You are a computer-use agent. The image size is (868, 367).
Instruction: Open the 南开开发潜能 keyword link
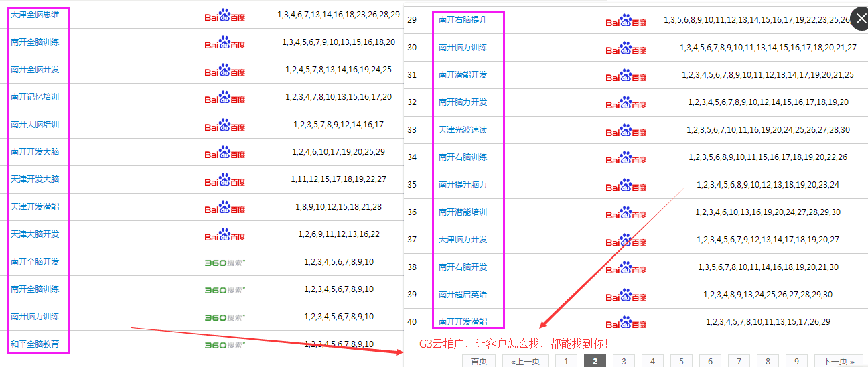(463, 322)
